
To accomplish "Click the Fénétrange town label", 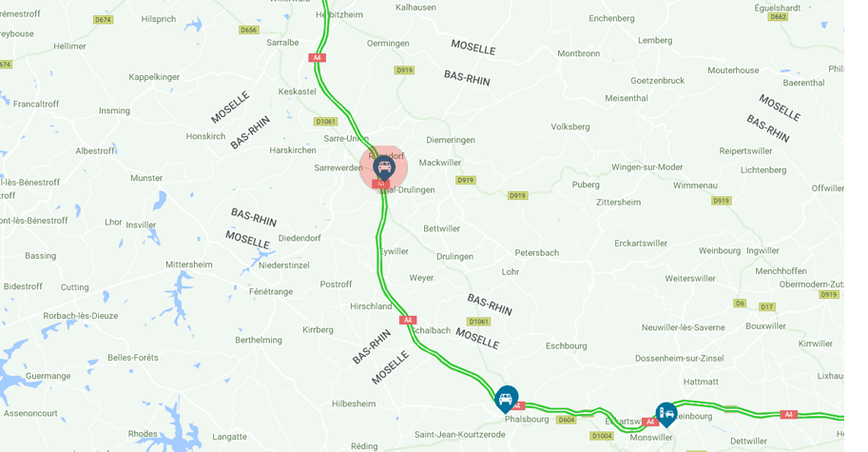I will click(x=271, y=291).
